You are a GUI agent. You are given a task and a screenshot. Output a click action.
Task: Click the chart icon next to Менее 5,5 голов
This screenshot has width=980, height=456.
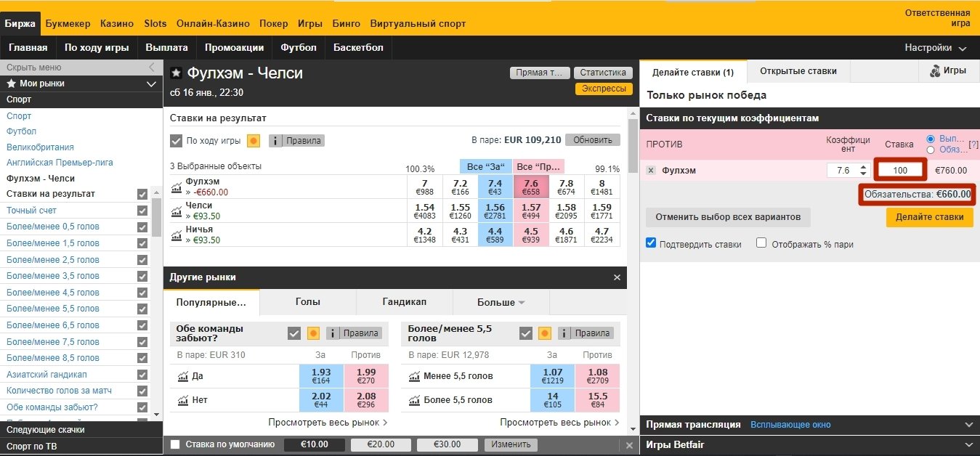pyautogui.click(x=414, y=376)
